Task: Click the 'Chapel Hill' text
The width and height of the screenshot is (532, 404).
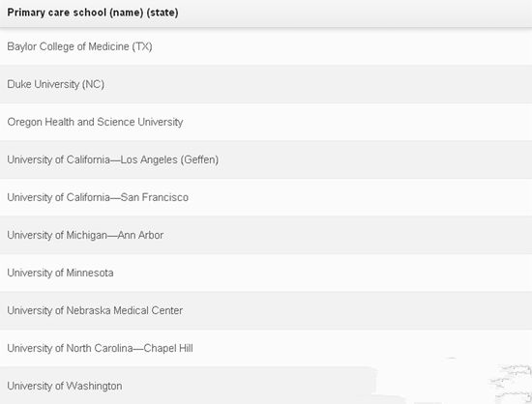Action: [x=168, y=348]
